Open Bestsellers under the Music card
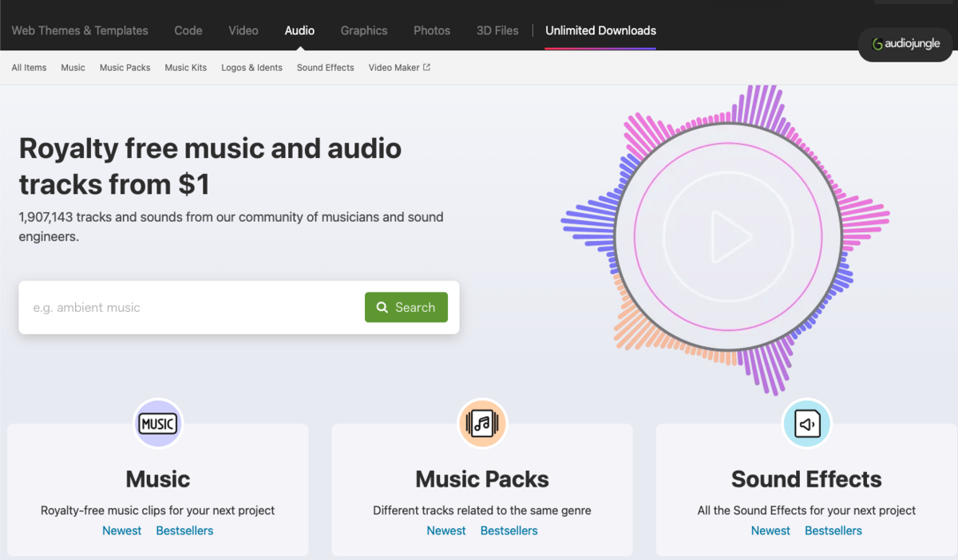The width and height of the screenshot is (958, 560). 184,530
